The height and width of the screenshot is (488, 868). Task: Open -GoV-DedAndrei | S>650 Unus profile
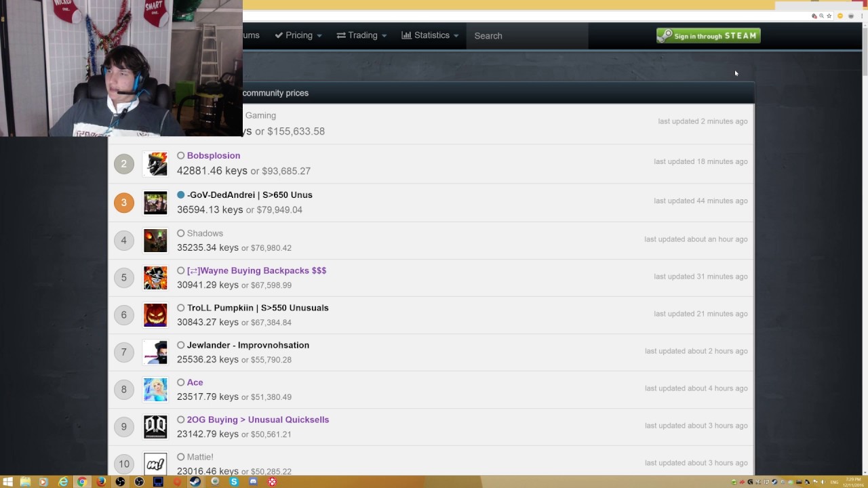click(x=250, y=195)
